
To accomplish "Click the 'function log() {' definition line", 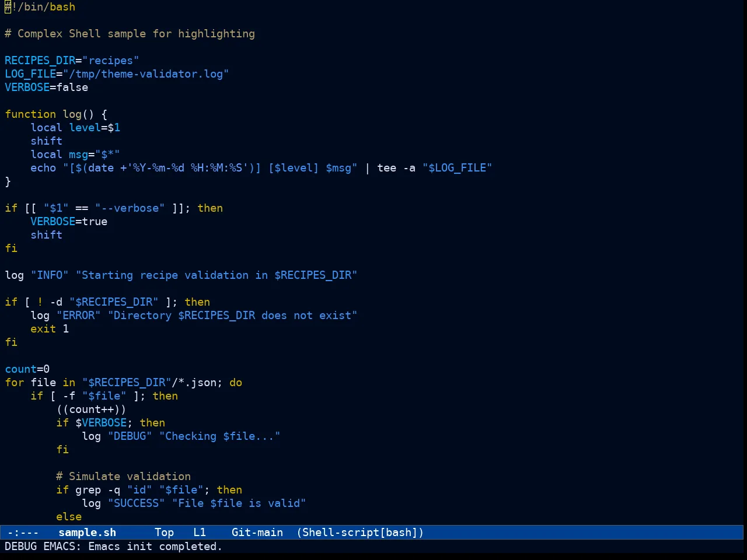I will [56, 114].
